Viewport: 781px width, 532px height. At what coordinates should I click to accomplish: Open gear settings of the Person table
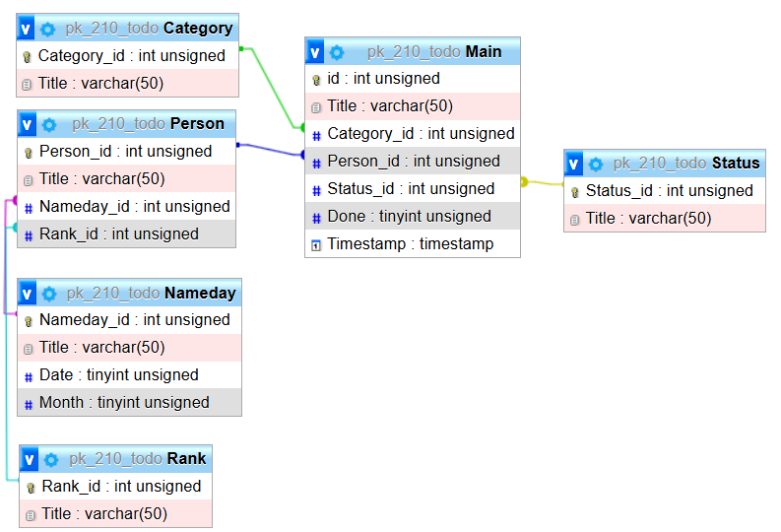49,124
